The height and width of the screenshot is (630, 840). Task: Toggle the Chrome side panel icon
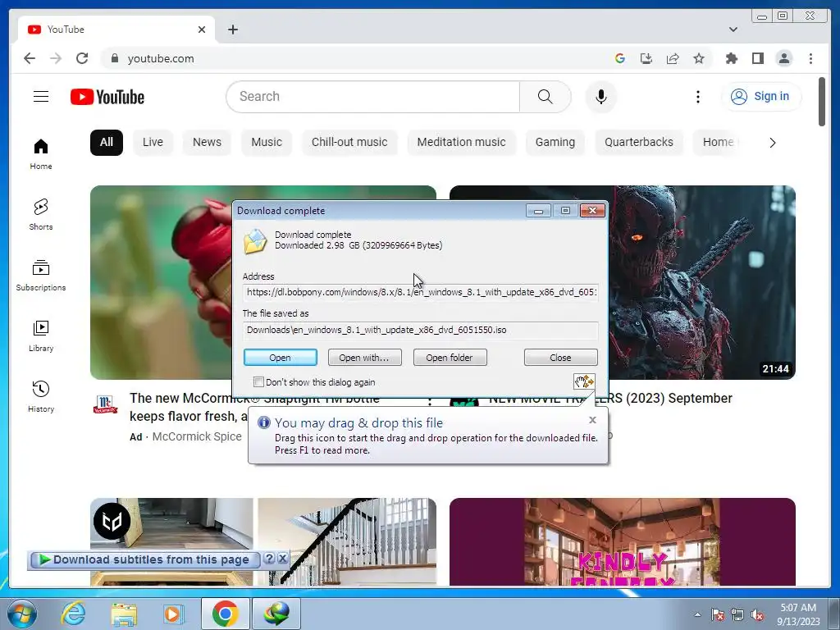757,58
